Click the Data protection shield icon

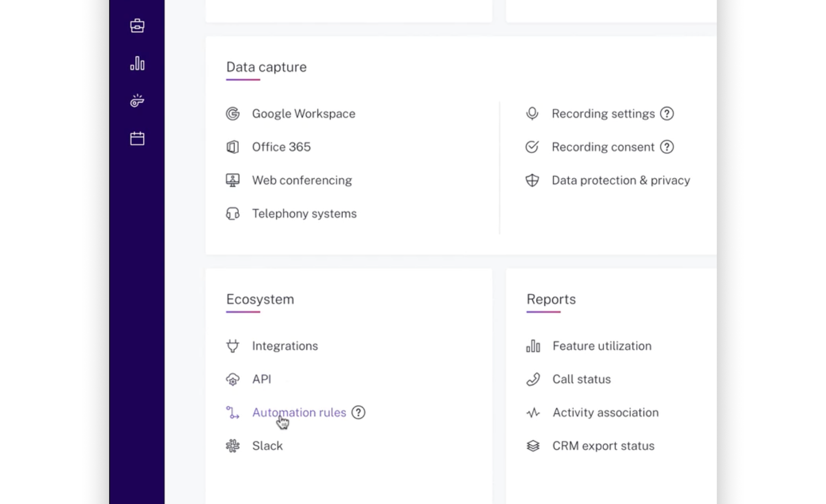[532, 180]
